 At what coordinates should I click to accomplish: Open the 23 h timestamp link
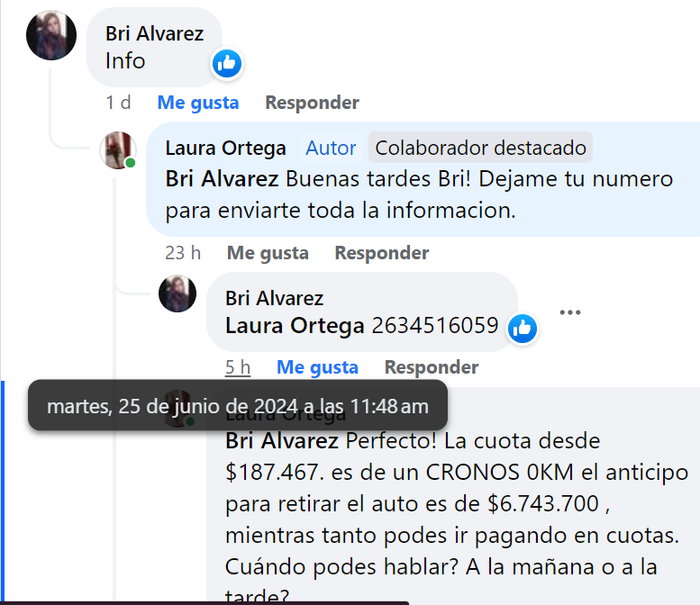click(x=183, y=253)
